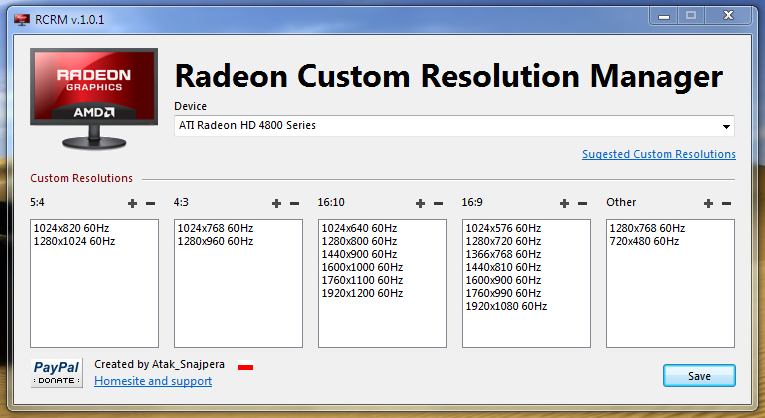
Task: Select 1024x820 60Hz in 5:4 list
Action: tap(71, 228)
